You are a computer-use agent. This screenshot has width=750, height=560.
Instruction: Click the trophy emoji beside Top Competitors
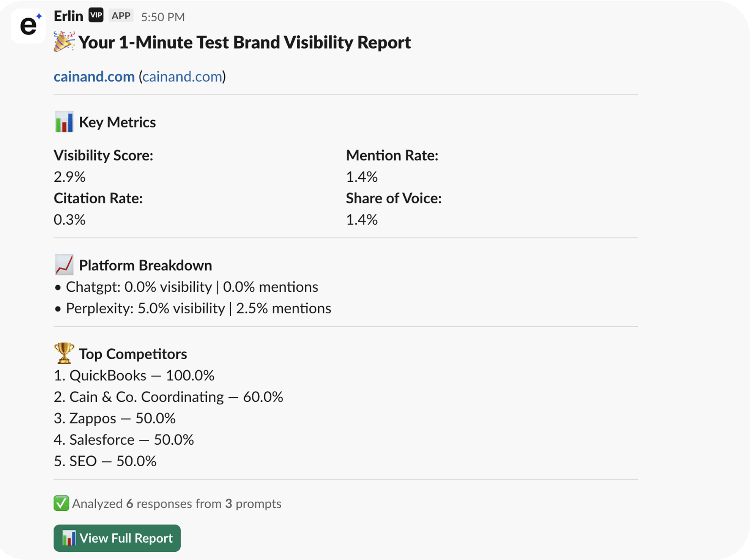pyautogui.click(x=64, y=353)
